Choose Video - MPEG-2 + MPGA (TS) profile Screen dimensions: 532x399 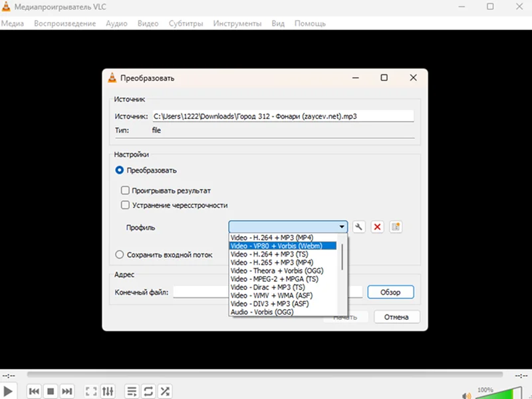(283, 279)
